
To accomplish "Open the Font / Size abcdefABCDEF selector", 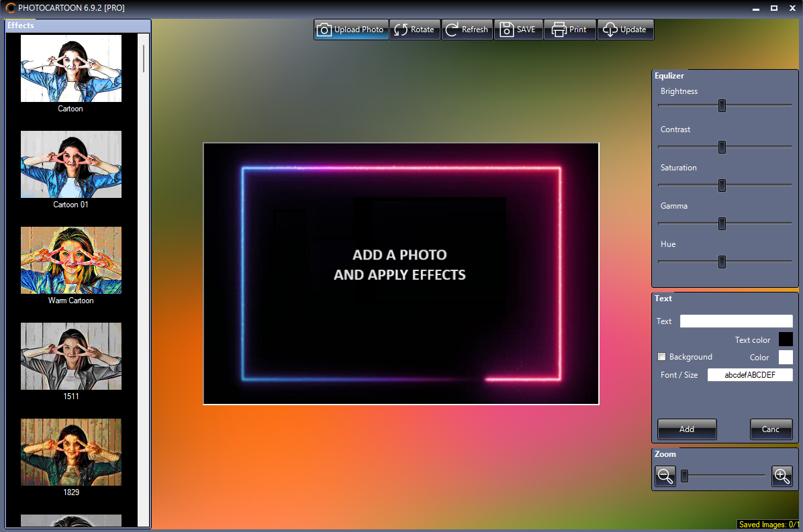I will pos(750,375).
